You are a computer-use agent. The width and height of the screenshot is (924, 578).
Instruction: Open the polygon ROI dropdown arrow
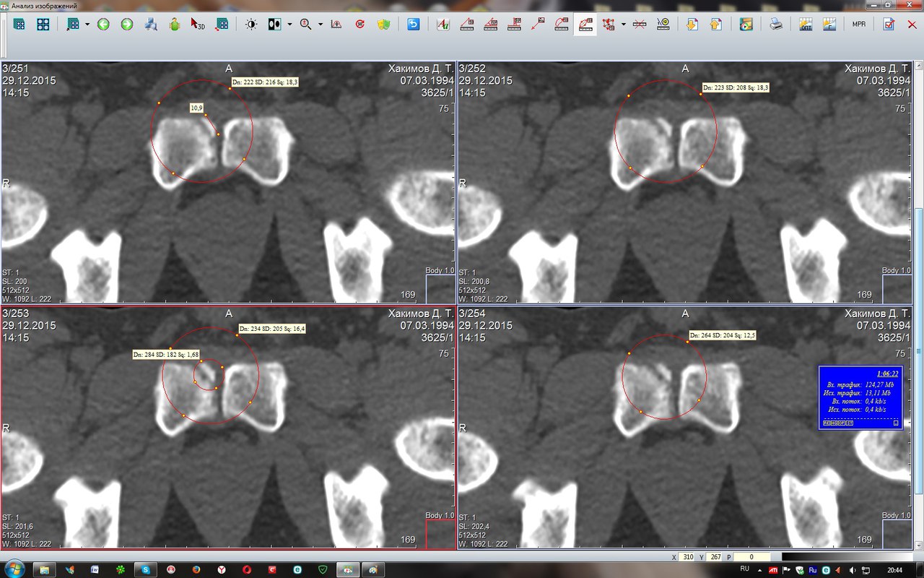click(x=623, y=24)
